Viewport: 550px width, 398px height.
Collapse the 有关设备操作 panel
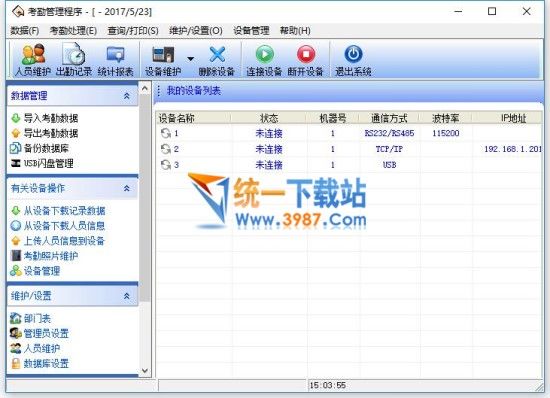(127, 188)
